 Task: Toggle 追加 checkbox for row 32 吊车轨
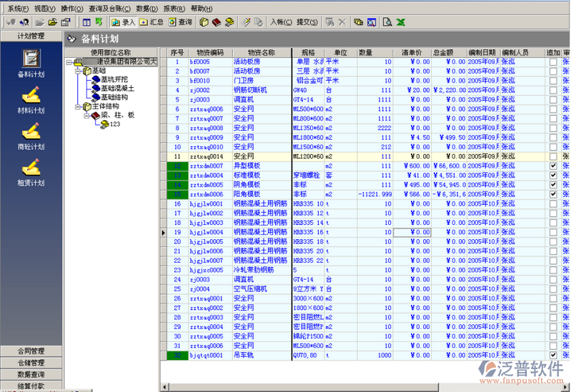(x=552, y=355)
